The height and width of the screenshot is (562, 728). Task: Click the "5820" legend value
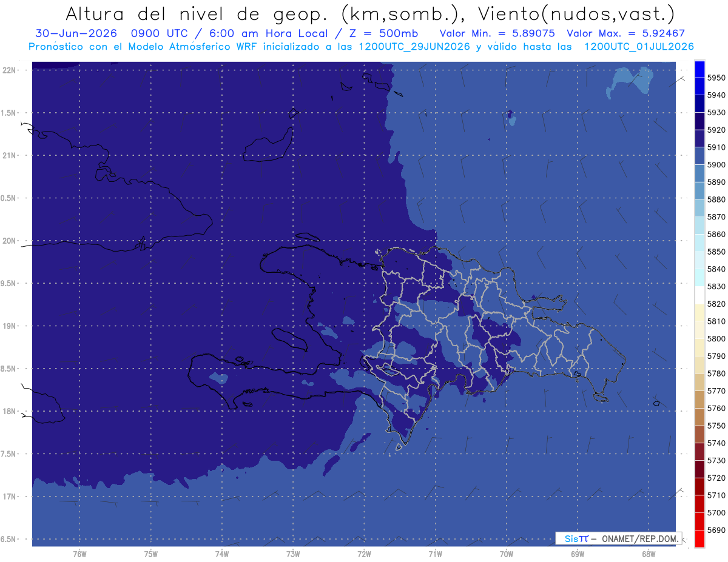click(x=716, y=304)
